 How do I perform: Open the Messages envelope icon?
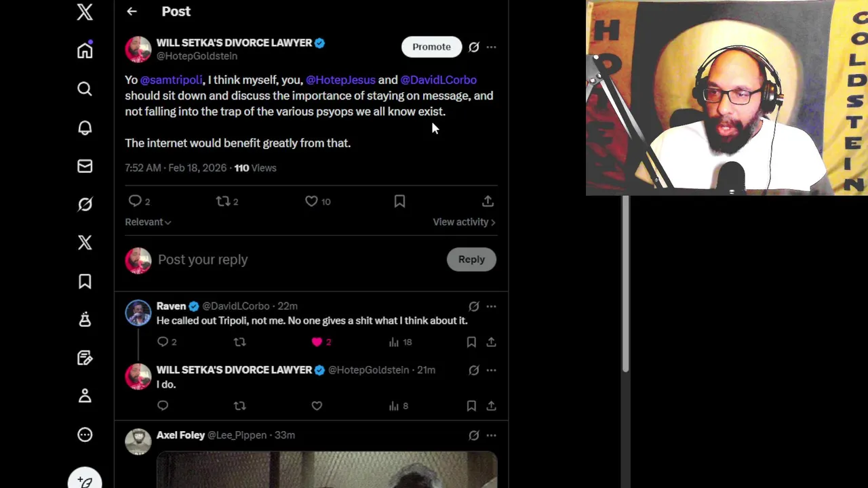pos(85,166)
